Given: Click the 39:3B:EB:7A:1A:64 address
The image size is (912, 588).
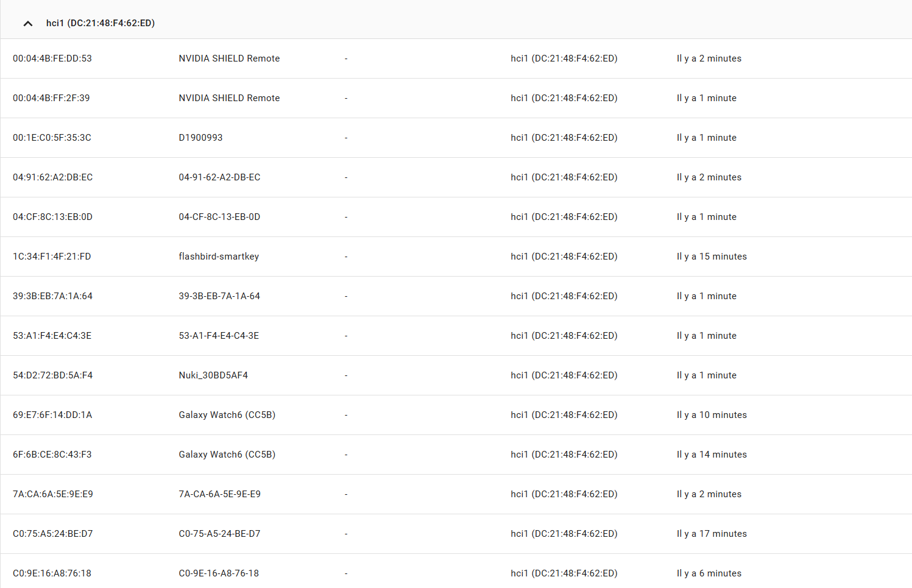Looking at the screenshot, I should 52,296.
